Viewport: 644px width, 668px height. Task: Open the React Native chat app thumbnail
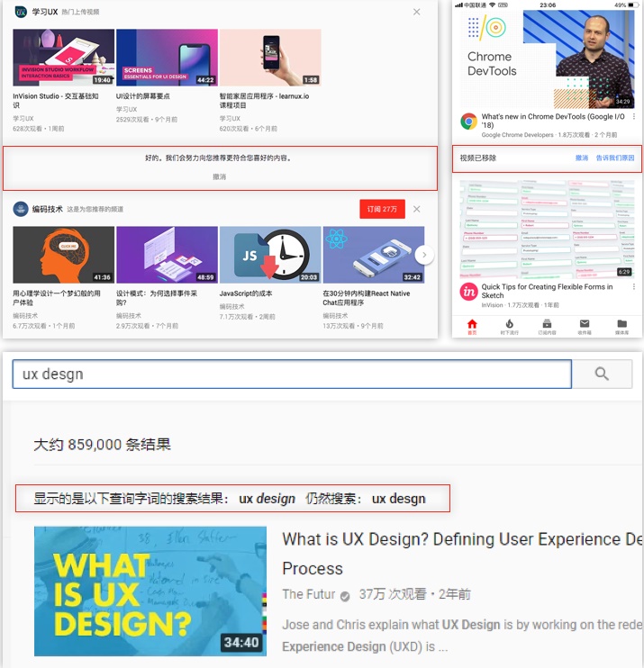coord(374,255)
